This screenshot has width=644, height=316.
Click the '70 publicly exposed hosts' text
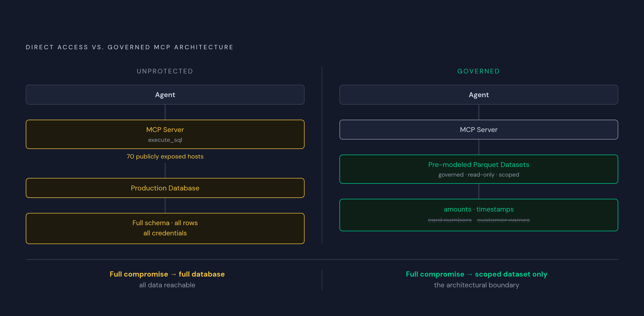(165, 157)
